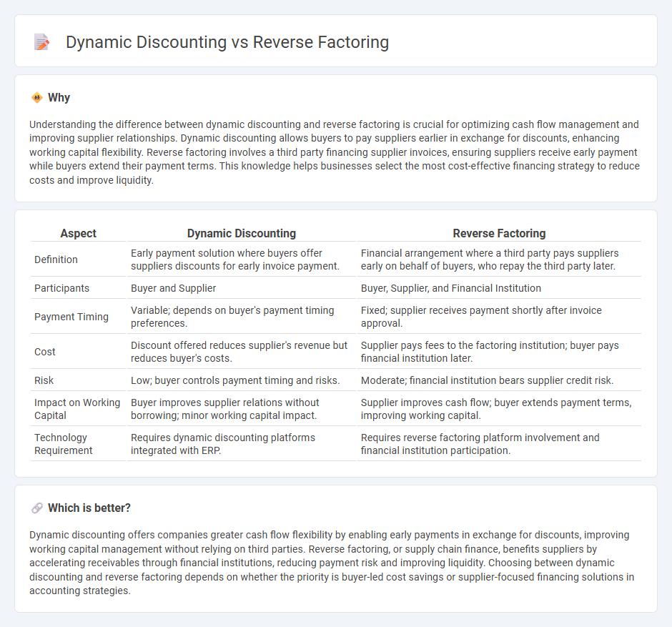
Task: Click the Why paragraph starting 'Understanding the difference'
Action: tap(335, 152)
